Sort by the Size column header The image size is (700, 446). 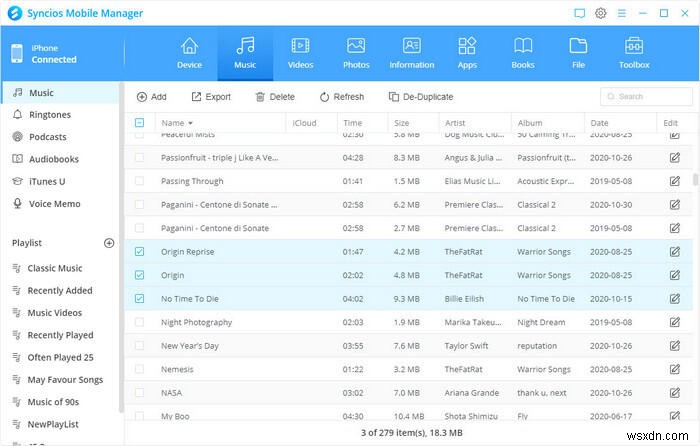click(413, 123)
